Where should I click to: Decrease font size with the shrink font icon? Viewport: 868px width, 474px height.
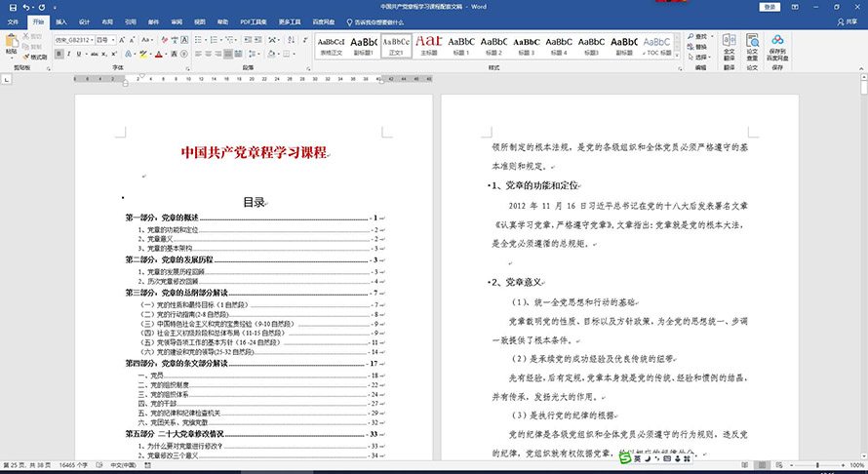[x=132, y=40]
